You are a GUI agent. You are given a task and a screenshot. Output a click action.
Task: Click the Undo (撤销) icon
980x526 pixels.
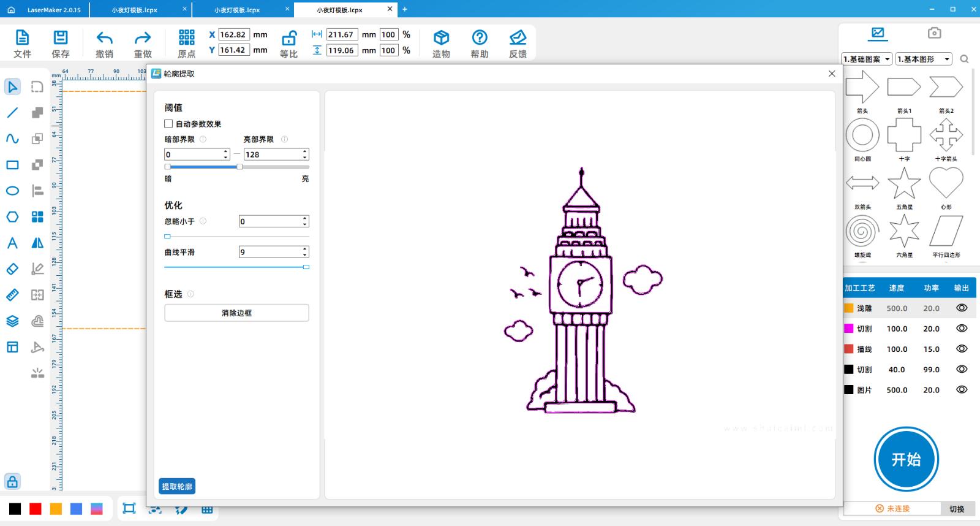(105, 38)
